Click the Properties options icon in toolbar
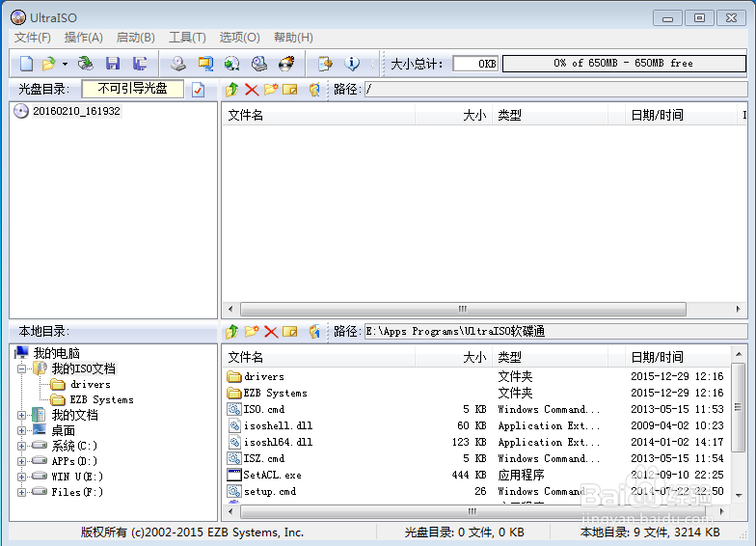 [326, 64]
